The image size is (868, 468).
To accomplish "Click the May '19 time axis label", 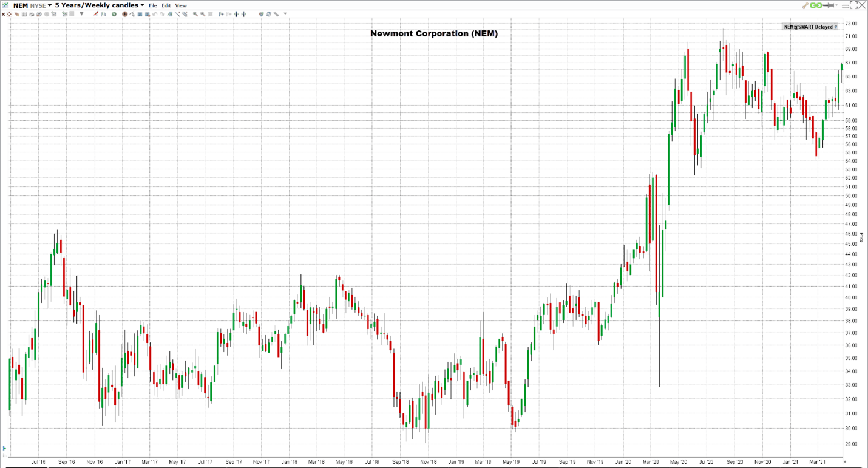I will pyautogui.click(x=510, y=462).
